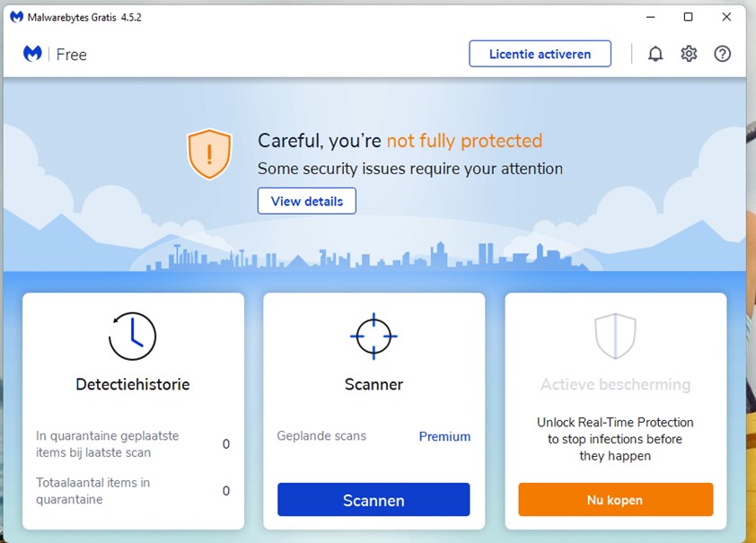Click the Actieve bescherming shield icon
Screen dimensions: 756x543
point(615,337)
